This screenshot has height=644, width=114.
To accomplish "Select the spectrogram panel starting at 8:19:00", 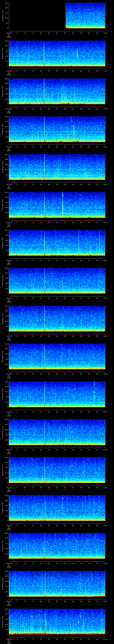I will point(57,394).
